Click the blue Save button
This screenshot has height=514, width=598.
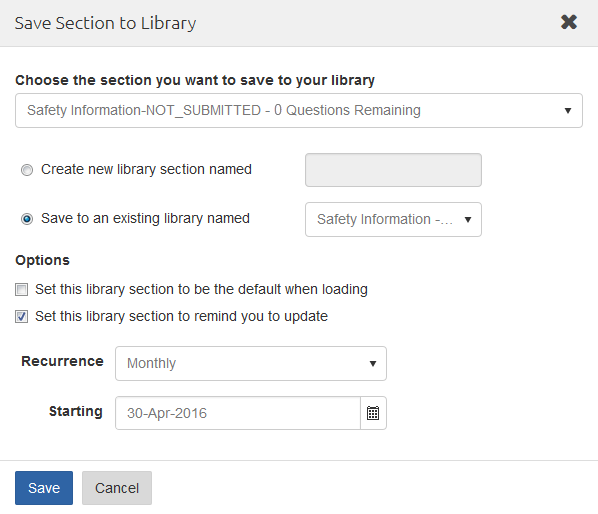(44, 488)
